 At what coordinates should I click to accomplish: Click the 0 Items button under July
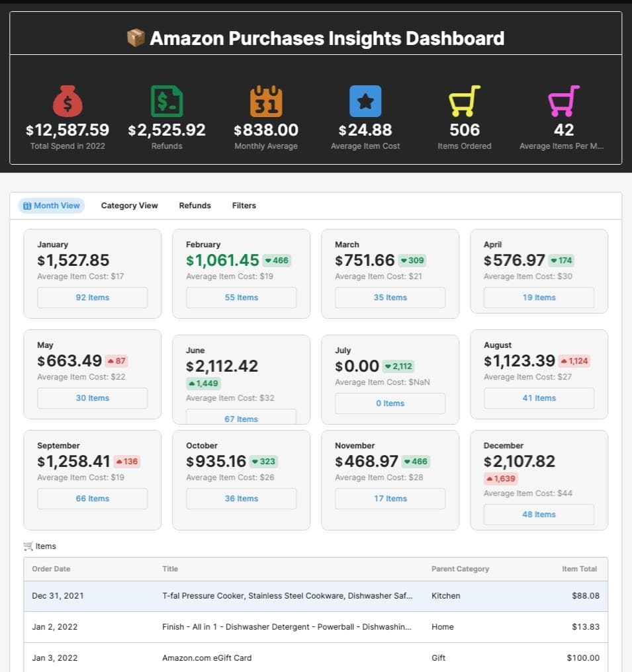390,403
